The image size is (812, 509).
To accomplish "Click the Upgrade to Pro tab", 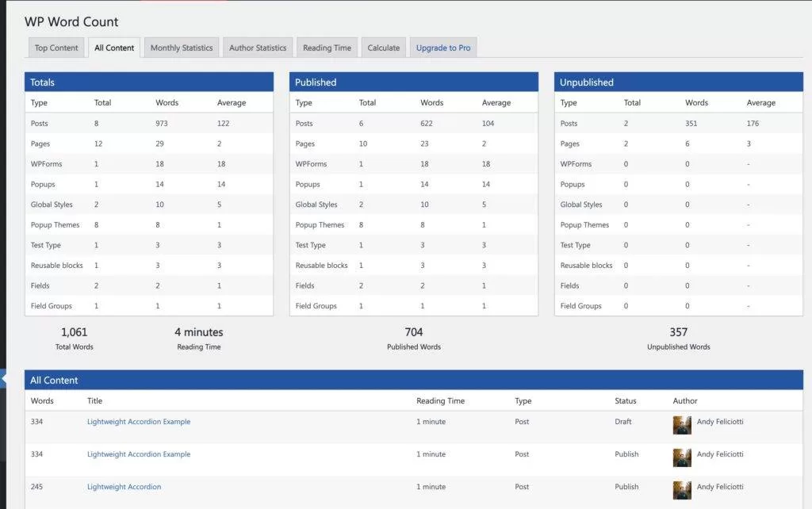I will (443, 48).
